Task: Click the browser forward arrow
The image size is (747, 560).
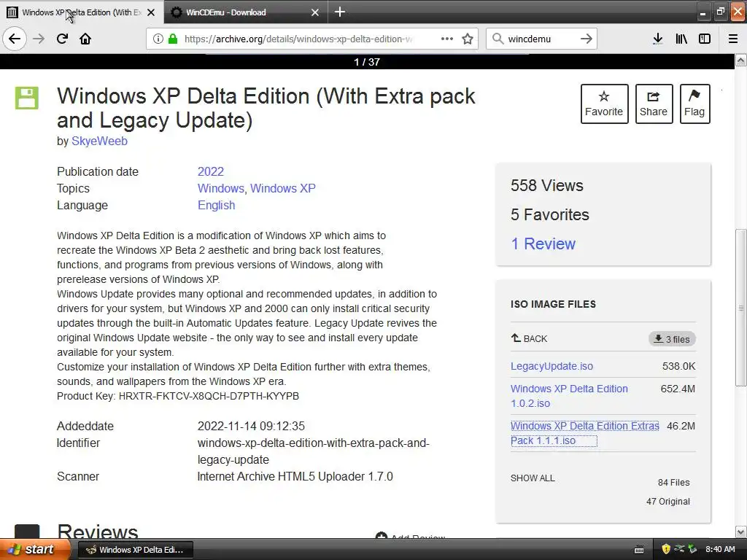Action: (39, 39)
